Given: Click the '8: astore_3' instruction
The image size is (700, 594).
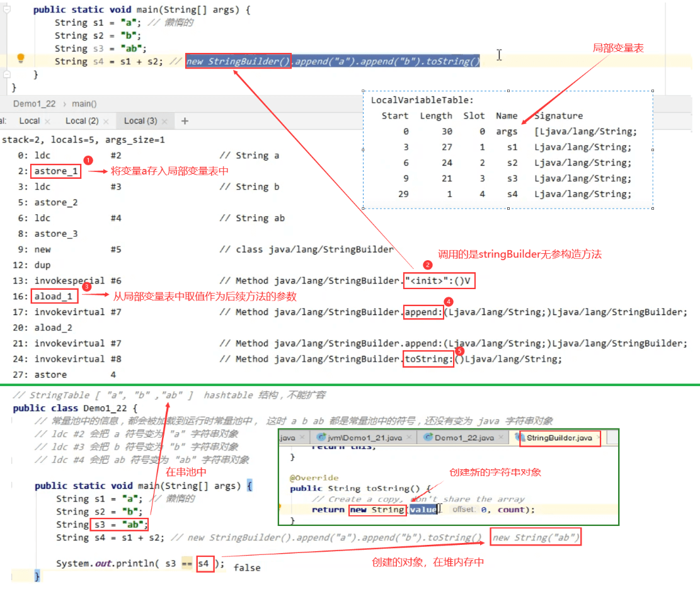Looking at the screenshot, I should (x=48, y=234).
